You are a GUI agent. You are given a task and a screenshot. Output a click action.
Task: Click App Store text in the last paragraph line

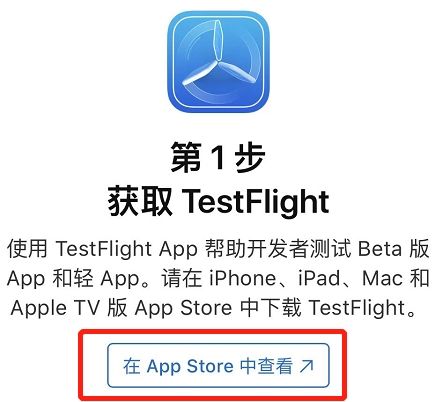[183, 308]
